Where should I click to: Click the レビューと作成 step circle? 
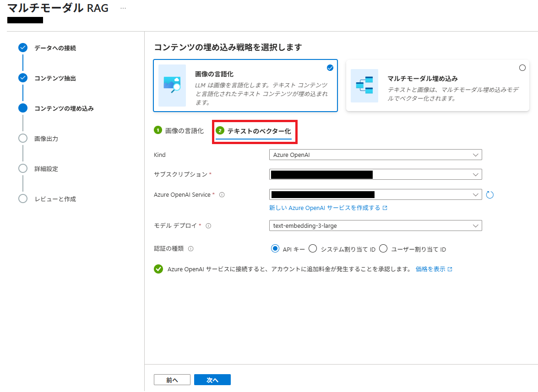pos(23,199)
